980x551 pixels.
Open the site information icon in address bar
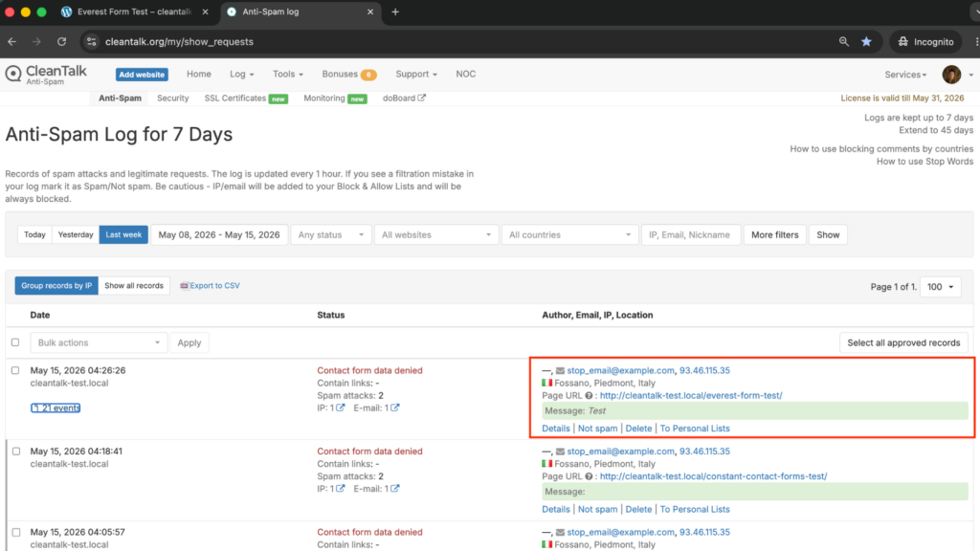pos(91,42)
